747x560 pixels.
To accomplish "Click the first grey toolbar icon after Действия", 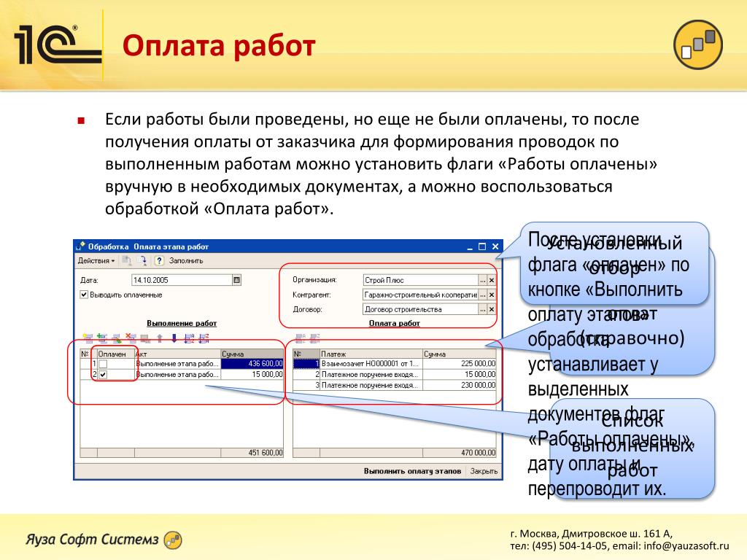I will [x=127, y=260].
